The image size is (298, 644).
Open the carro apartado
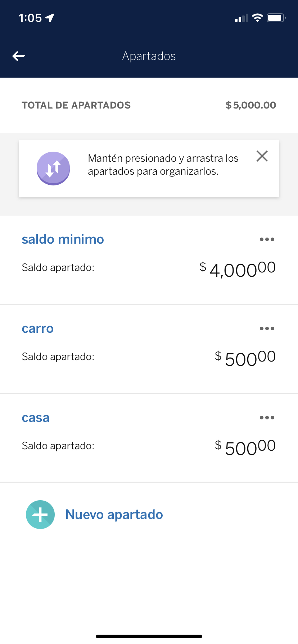click(37, 328)
